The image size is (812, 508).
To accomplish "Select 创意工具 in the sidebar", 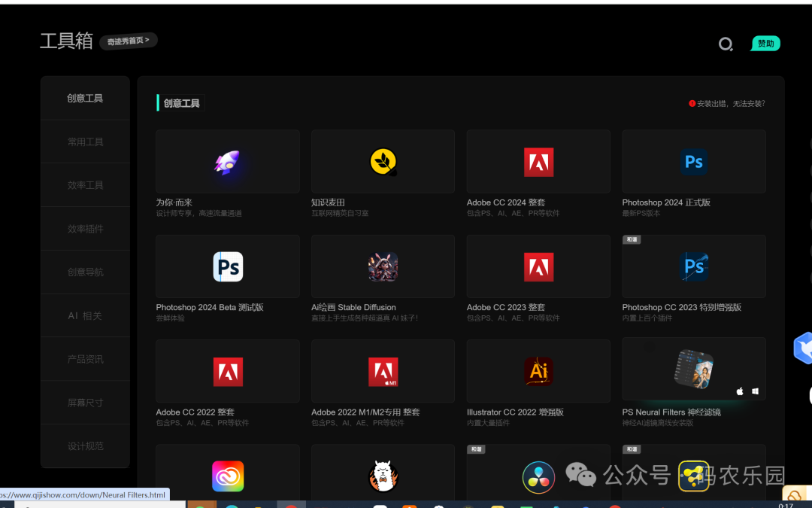I will (85, 98).
